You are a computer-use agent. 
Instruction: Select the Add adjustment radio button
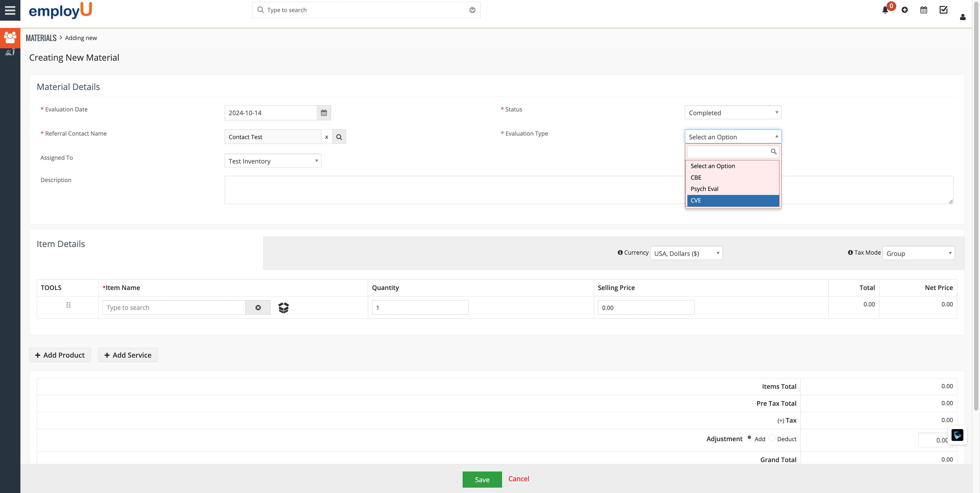pos(749,438)
